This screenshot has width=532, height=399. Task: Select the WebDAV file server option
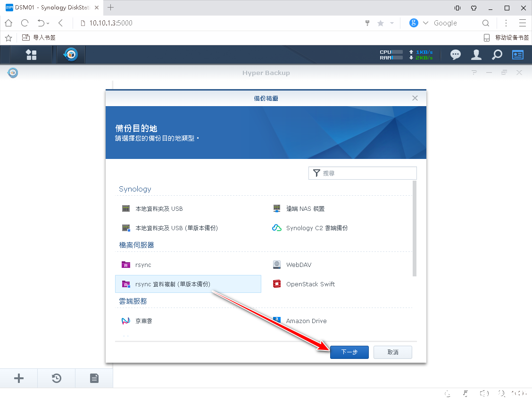pos(299,265)
